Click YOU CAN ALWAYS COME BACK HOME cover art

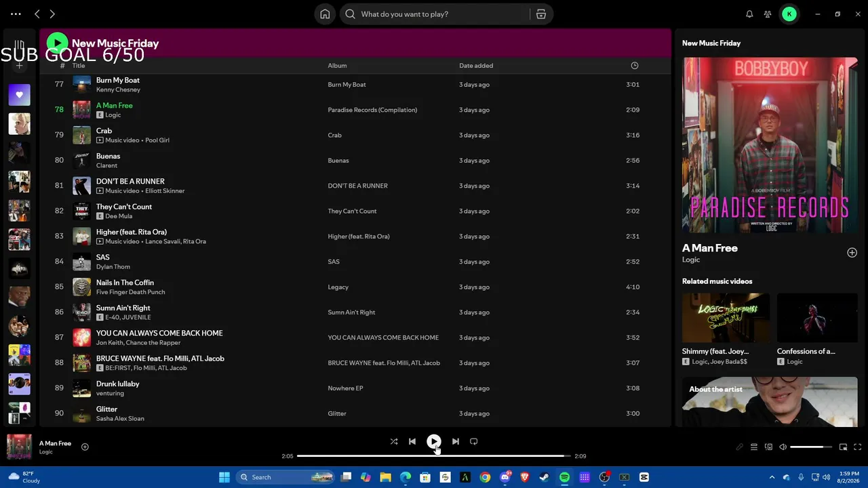tap(81, 338)
